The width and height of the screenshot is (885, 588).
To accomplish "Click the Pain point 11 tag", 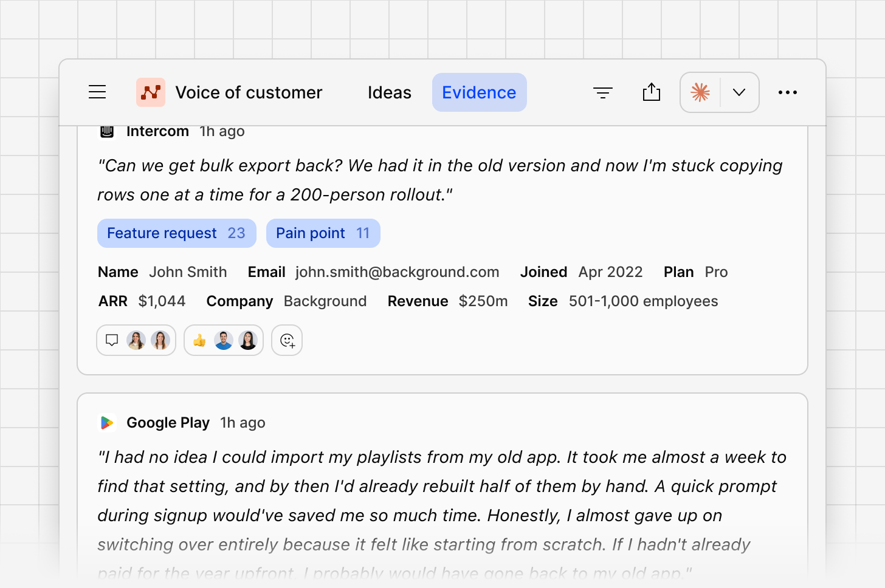I will point(323,233).
